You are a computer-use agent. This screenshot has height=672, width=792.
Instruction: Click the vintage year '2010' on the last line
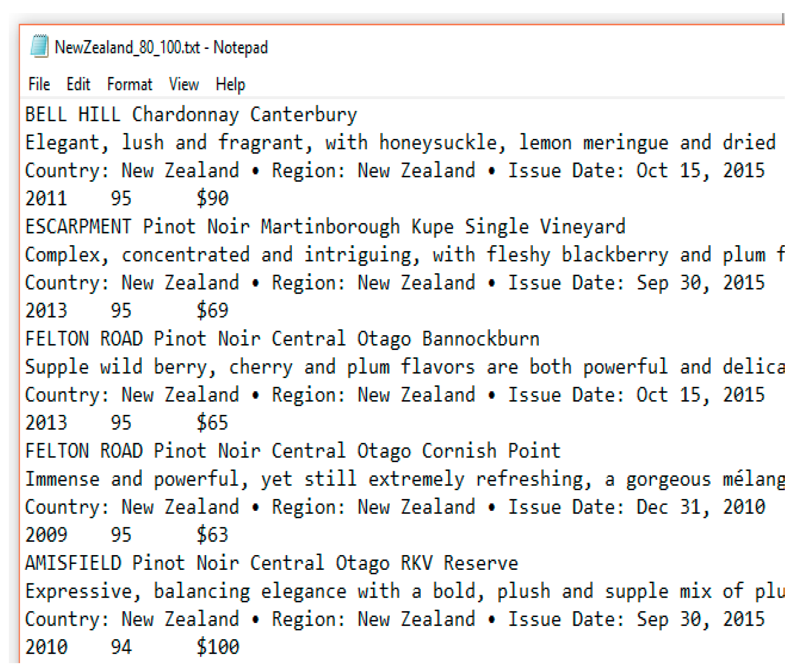[46, 647]
